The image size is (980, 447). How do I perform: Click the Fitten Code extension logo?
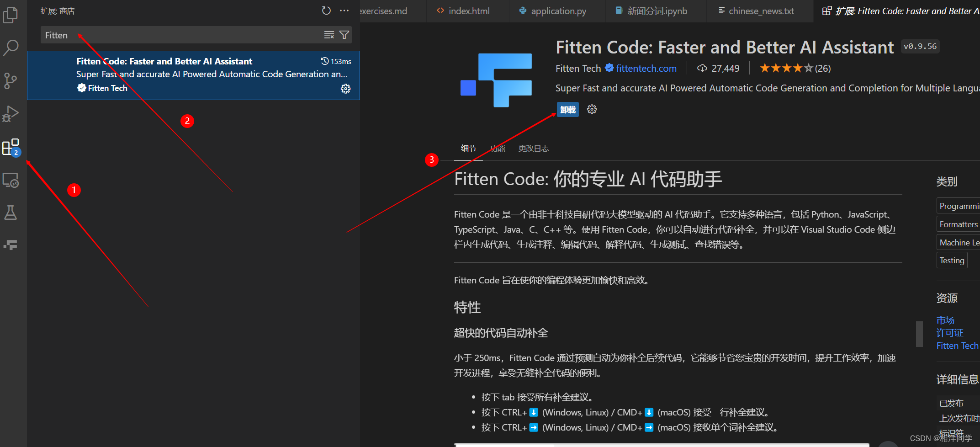click(496, 80)
